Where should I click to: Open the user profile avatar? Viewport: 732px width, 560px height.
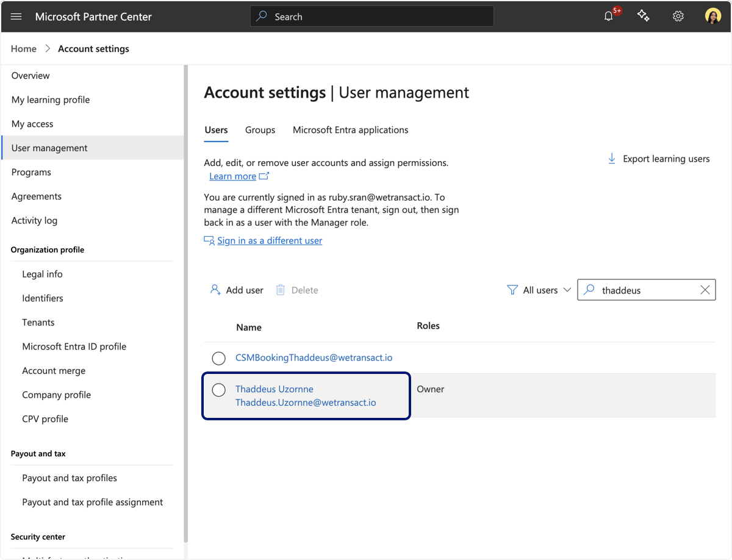712,16
